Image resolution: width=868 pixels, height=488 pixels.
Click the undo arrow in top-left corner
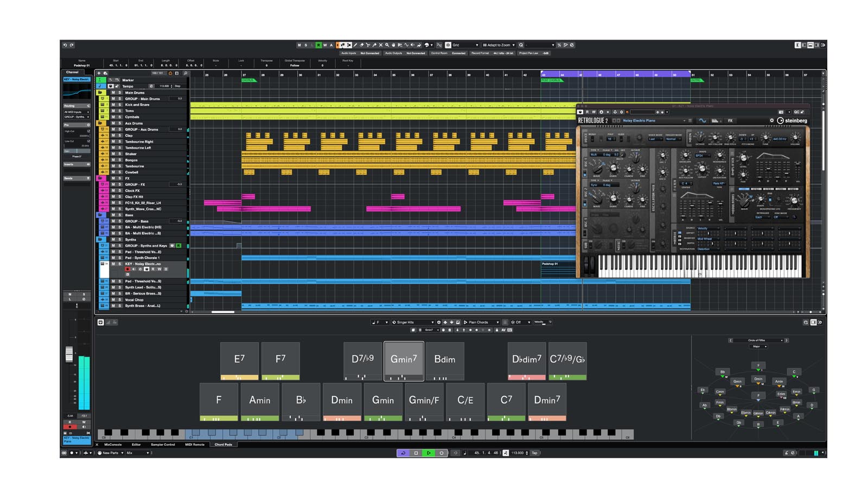(65, 45)
